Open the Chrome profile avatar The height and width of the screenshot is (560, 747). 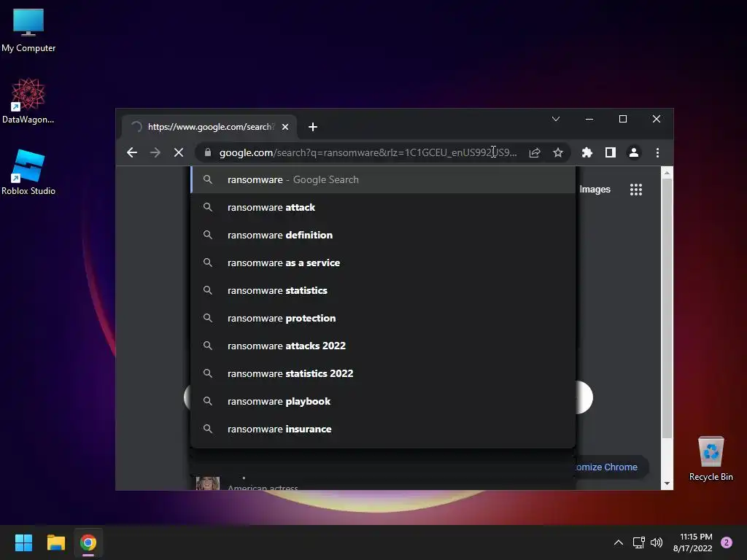[x=634, y=152]
